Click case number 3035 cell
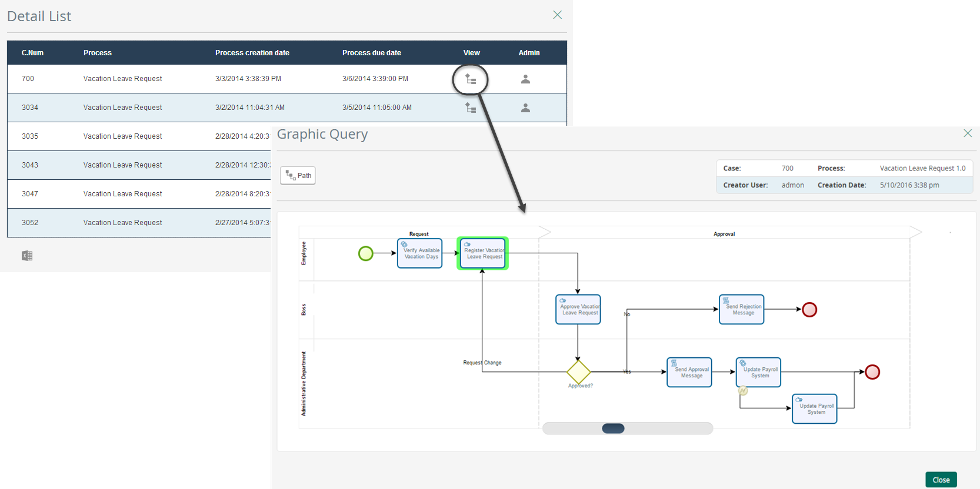Image resolution: width=980 pixels, height=489 pixels. [x=30, y=136]
